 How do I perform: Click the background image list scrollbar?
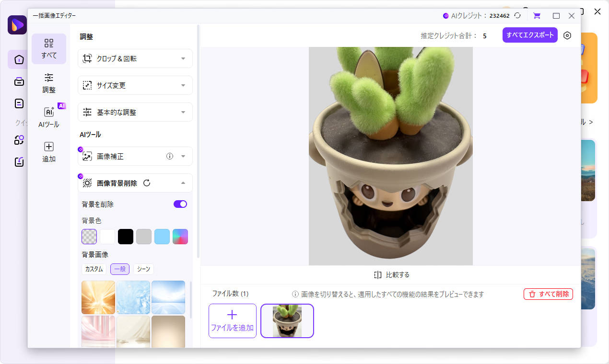190,299
